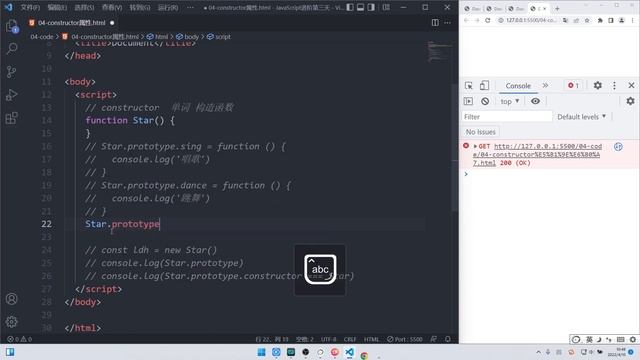Change language mode HTML
The height and width of the screenshot is (360, 640).
371,339
